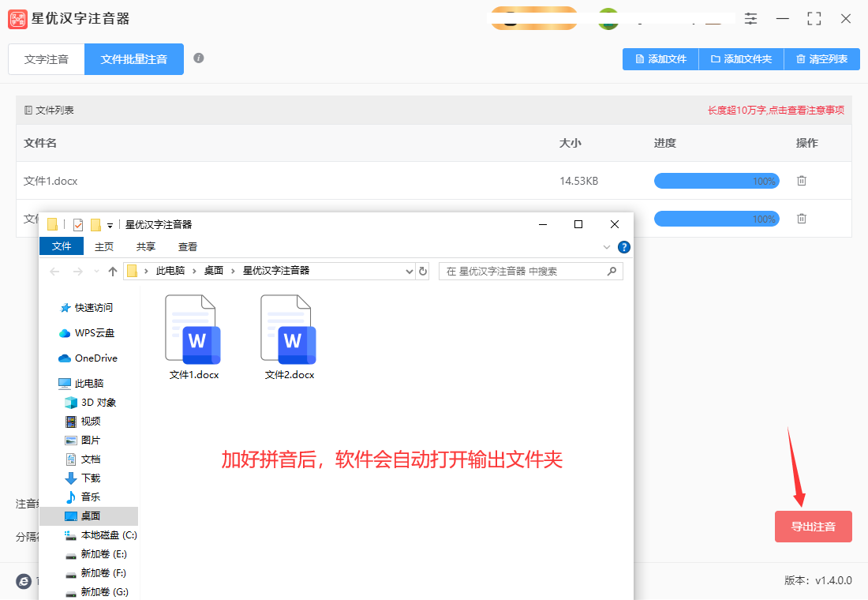Open the 查看 ribbon tab
868x600 pixels.
pyautogui.click(x=188, y=246)
